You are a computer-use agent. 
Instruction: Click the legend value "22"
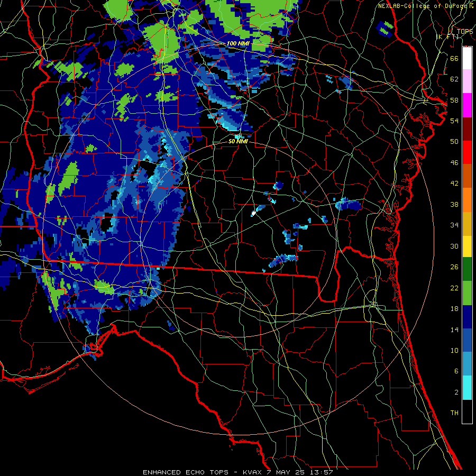(454, 288)
